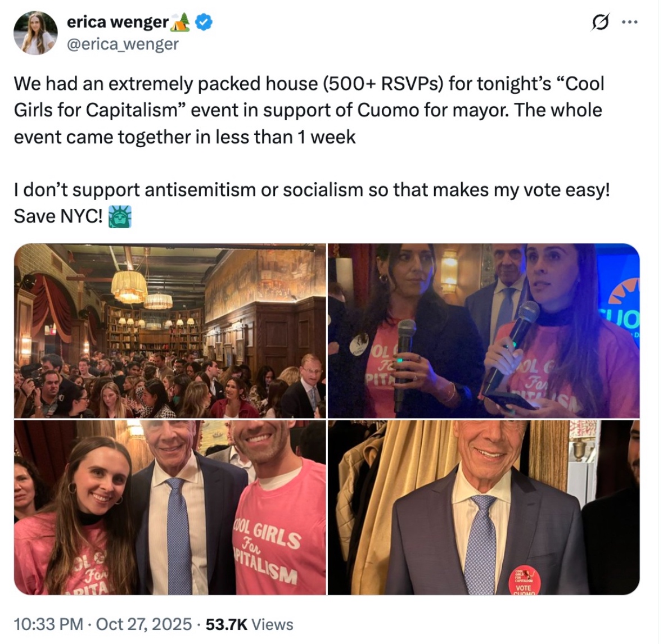This screenshot has width=663, height=644.
Task: Open the photo of man in blue suit
Action: [x=484, y=507]
